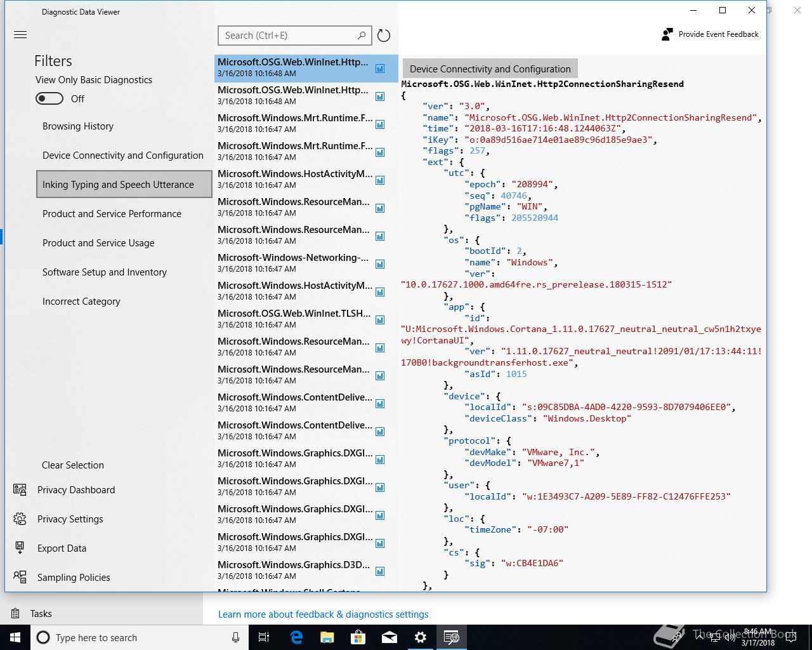The image size is (812, 650).
Task: Open File Explorer from taskbar
Action: pyautogui.click(x=327, y=637)
